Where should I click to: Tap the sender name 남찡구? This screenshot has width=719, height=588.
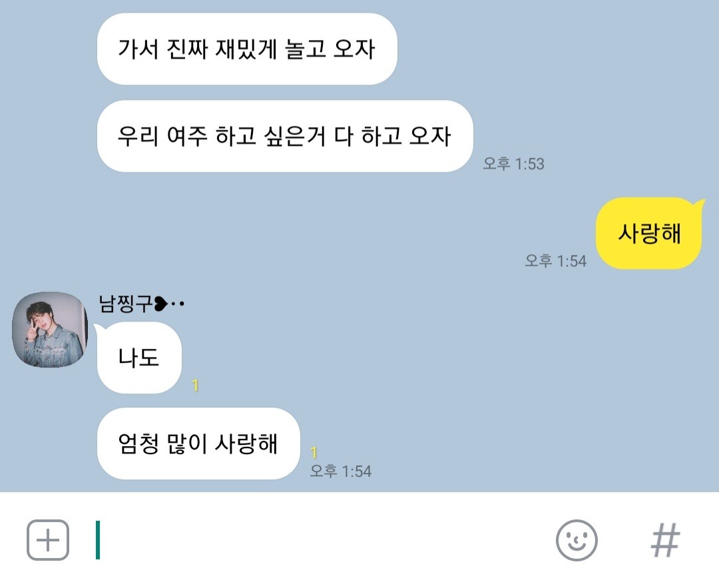[x=125, y=303]
